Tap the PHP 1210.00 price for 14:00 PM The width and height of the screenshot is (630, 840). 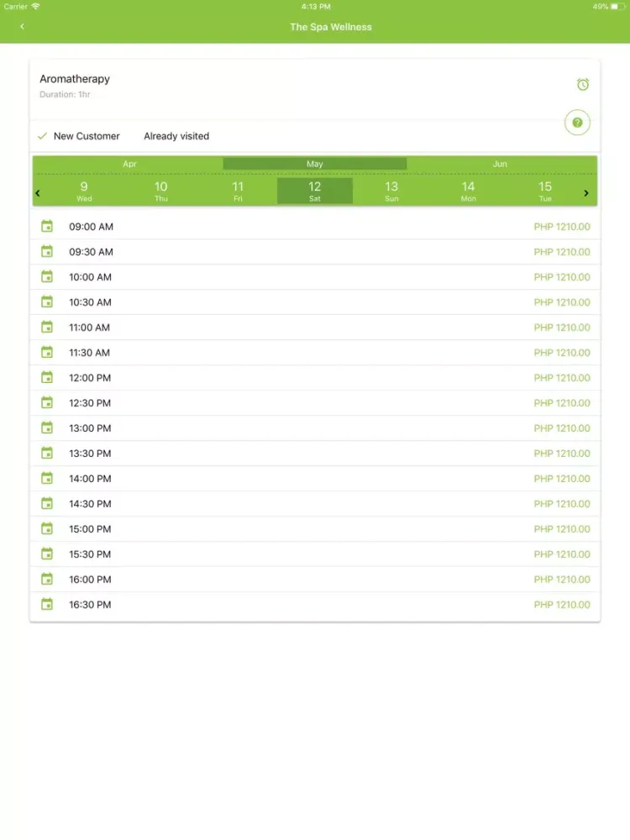[562, 479]
